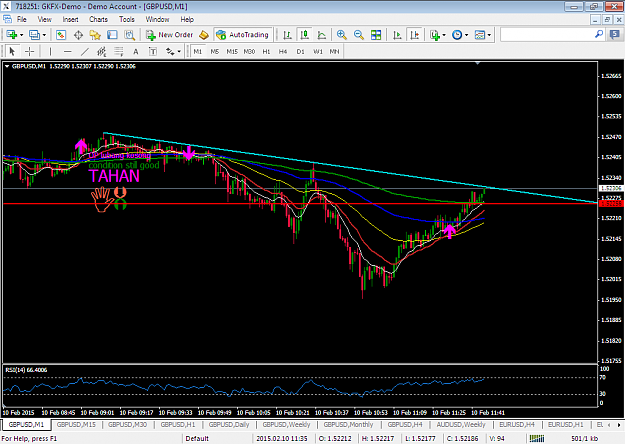Switch chart to Line Chart mode

click(x=322, y=35)
